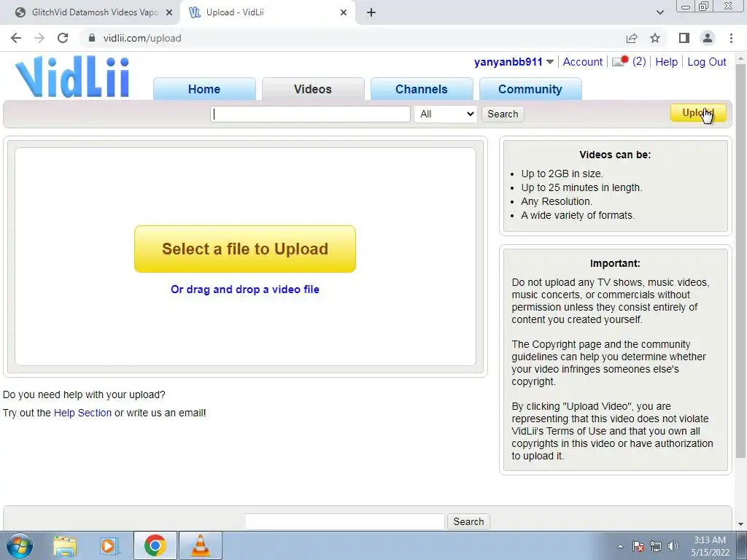Open the Community navigation tab

point(530,89)
